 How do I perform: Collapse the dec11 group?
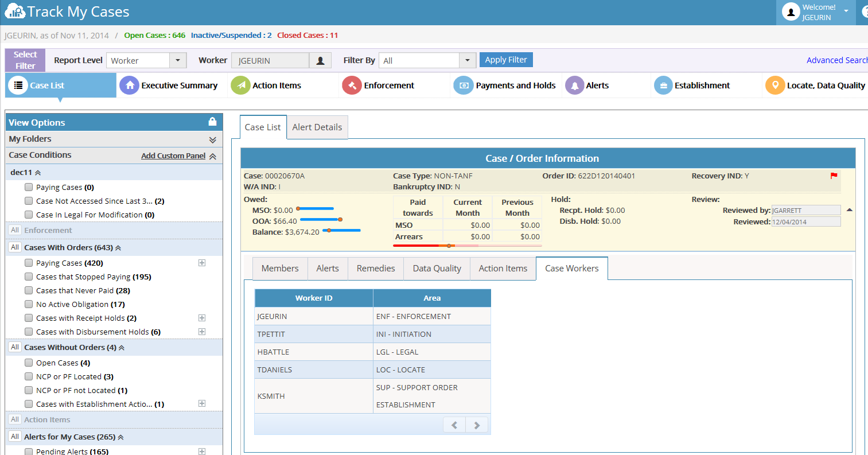(x=38, y=173)
